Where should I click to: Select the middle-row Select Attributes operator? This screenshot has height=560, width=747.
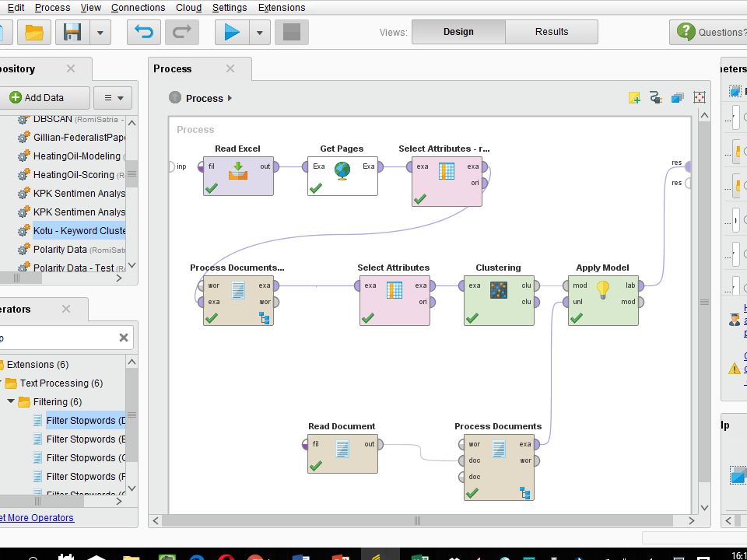(395, 300)
